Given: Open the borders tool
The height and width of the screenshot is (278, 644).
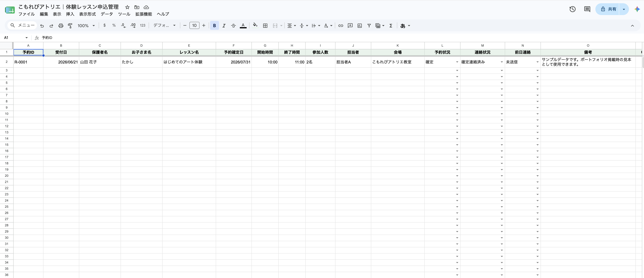Looking at the screenshot, I should (x=265, y=26).
